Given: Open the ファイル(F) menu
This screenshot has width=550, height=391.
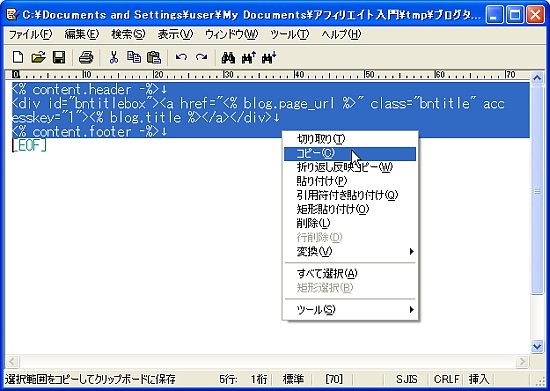Looking at the screenshot, I should point(31,34).
